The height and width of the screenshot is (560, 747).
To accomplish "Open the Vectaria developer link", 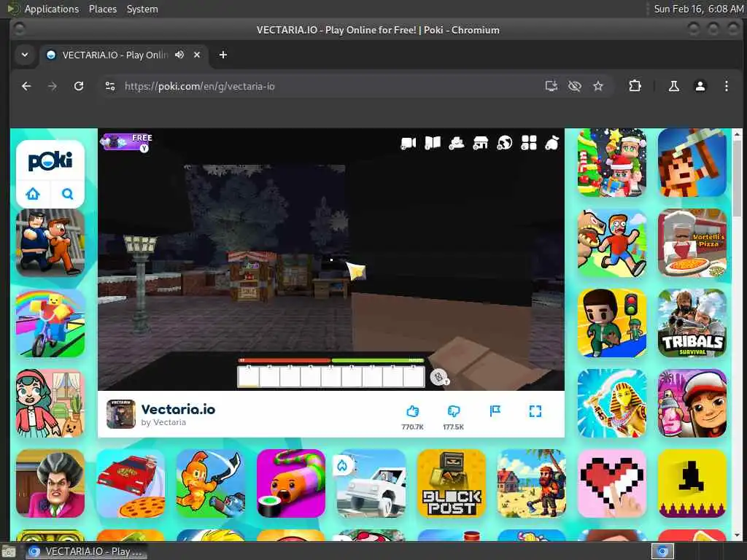I will pyautogui.click(x=163, y=422).
